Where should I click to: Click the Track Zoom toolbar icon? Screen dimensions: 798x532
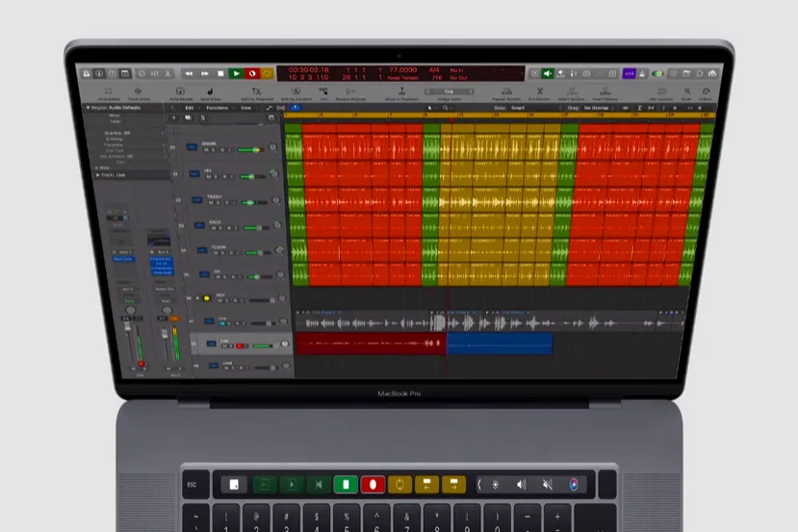pyautogui.click(x=138, y=93)
